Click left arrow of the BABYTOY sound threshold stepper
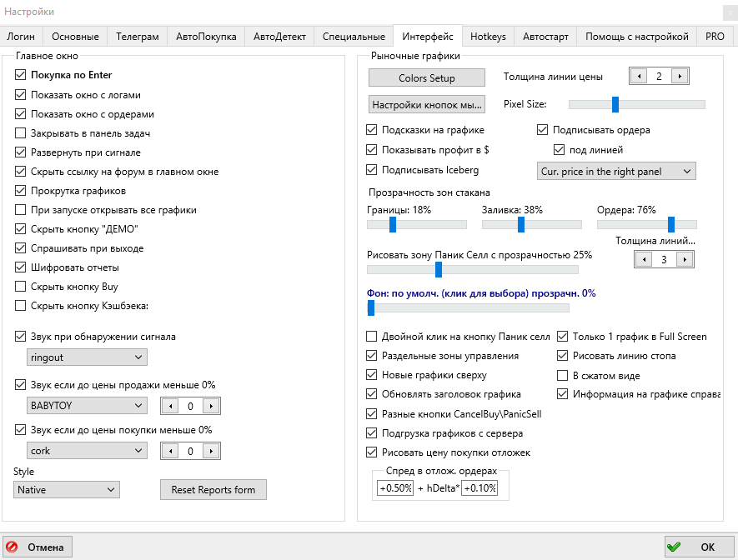The image size is (738, 560). (171, 406)
